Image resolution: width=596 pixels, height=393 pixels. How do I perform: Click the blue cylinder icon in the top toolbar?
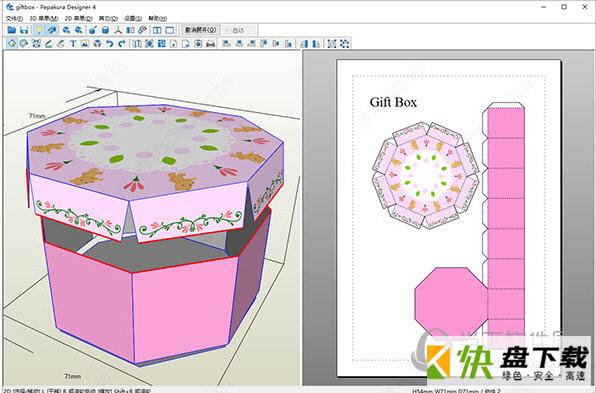pyautogui.click(x=106, y=30)
